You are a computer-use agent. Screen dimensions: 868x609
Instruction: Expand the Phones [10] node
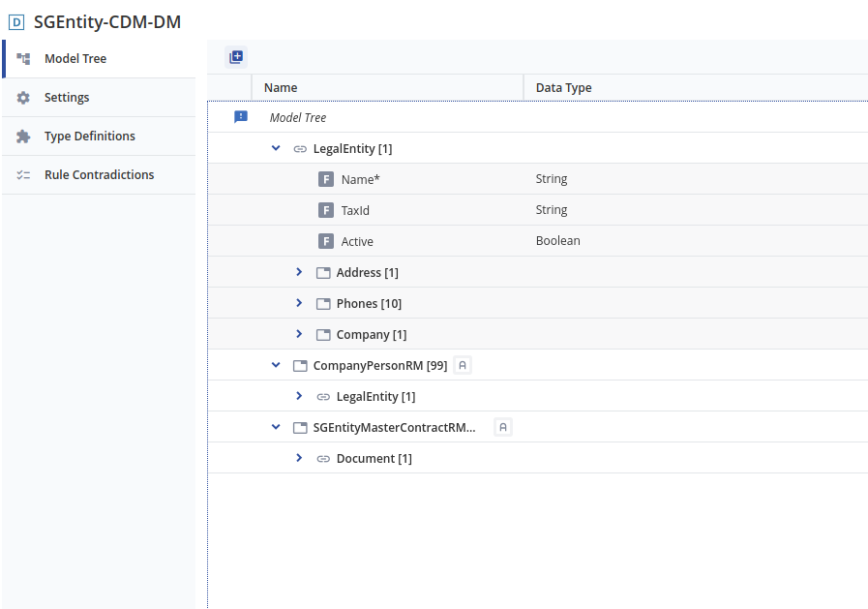(x=299, y=303)
